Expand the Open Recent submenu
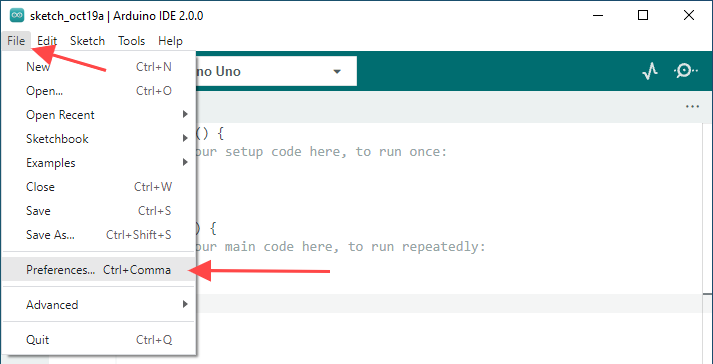The image size is (713, 364). coord(99,115)
